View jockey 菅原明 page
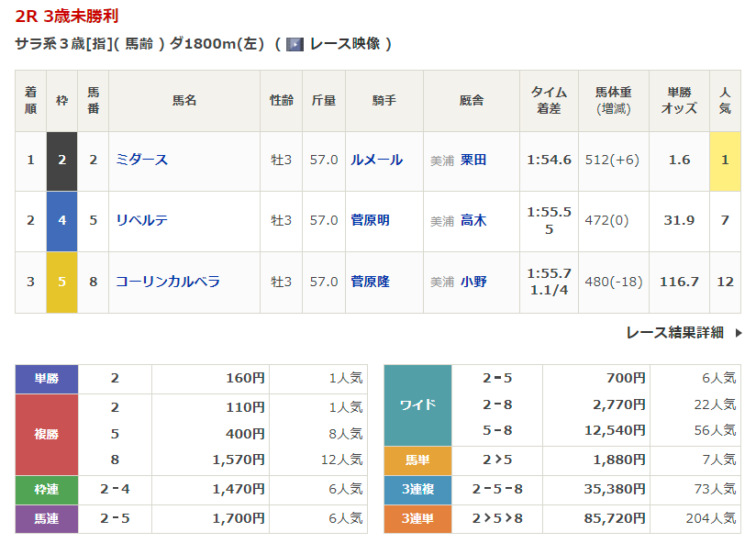Viewport: 756px width, 543px height. [x=370, y=220]
